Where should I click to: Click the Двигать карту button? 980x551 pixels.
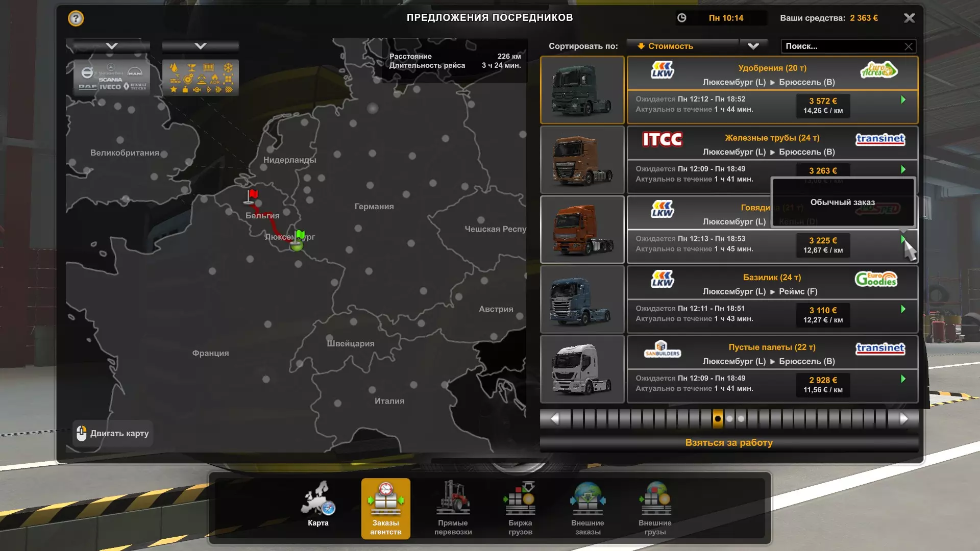tap(113, 434)
